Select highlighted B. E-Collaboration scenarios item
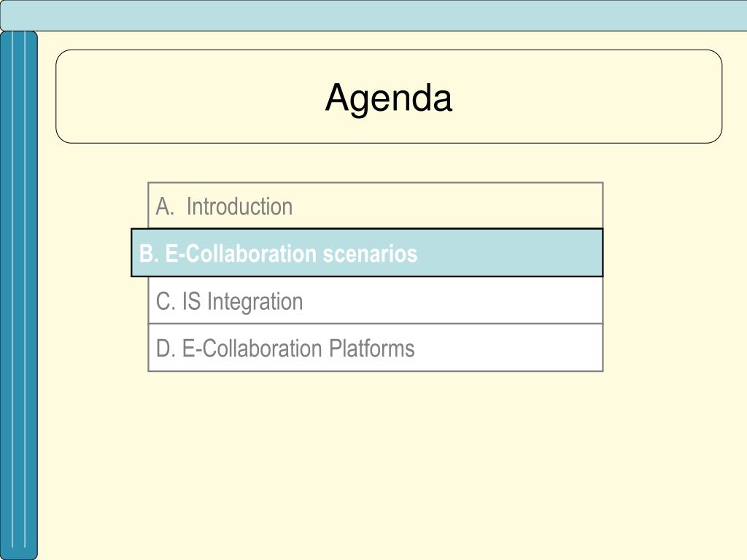747x560 pixels. [x=367, y=253]
